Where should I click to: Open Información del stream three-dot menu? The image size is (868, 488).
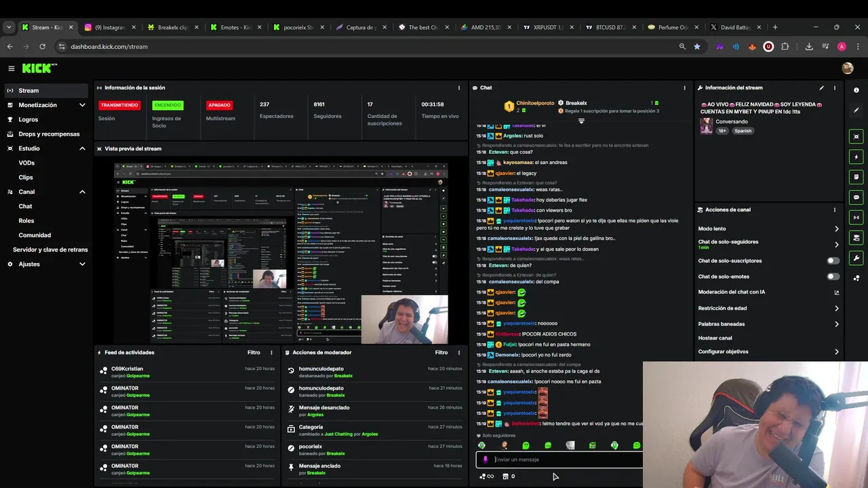pos(835,87)
